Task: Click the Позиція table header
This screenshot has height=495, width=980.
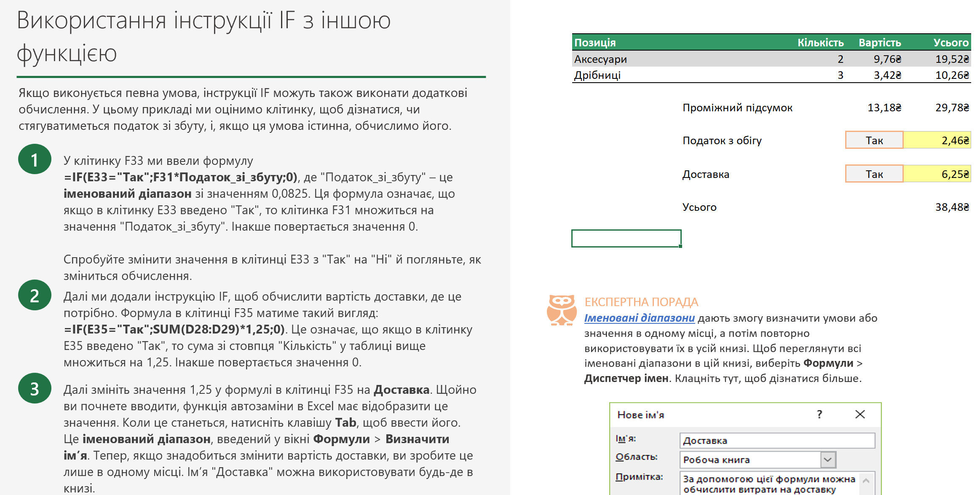Action: point(595,43)
